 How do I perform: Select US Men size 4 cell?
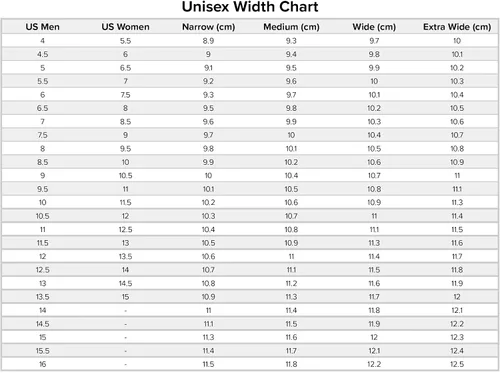[x=42, y=41]
